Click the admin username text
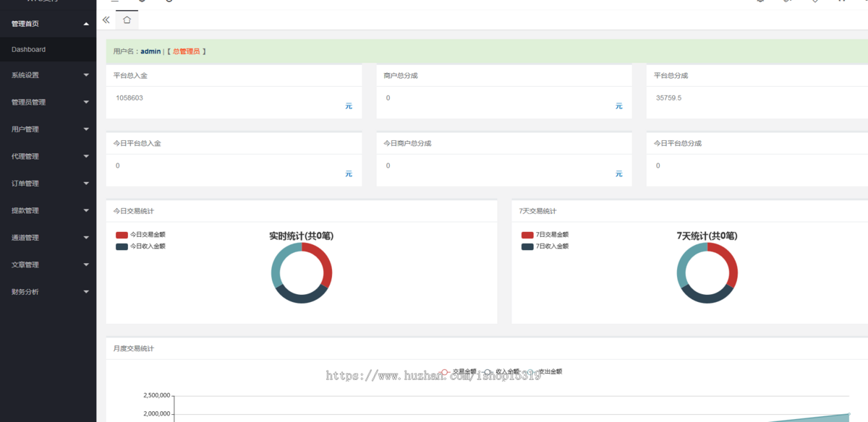868x422 pixels. [x=150, y=52]
